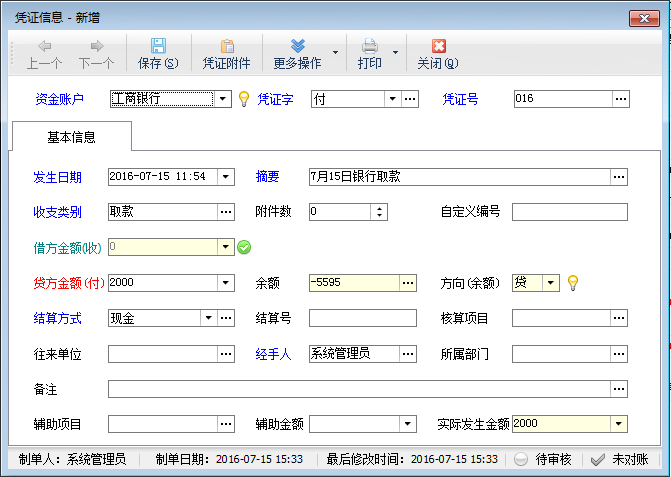Open the 发生日期 date dropdown
This screenshot has height=477, width=671.
[225, 177]
